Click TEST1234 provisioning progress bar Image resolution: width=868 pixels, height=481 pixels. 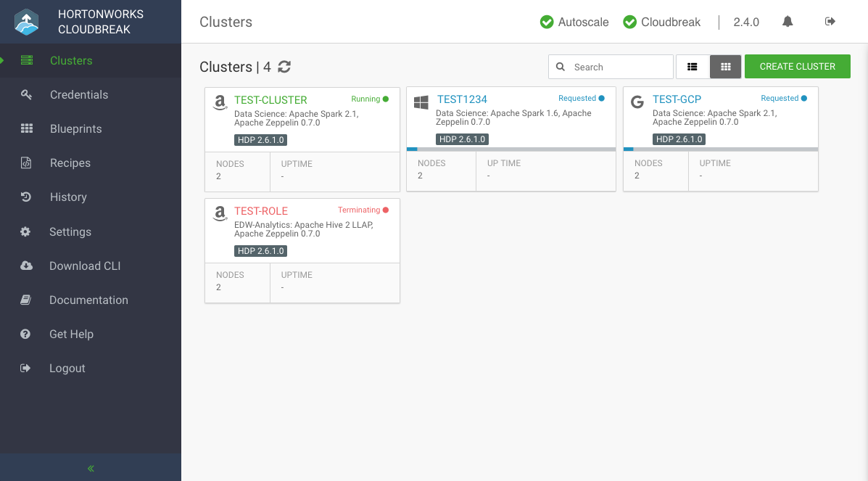point(511,149)
